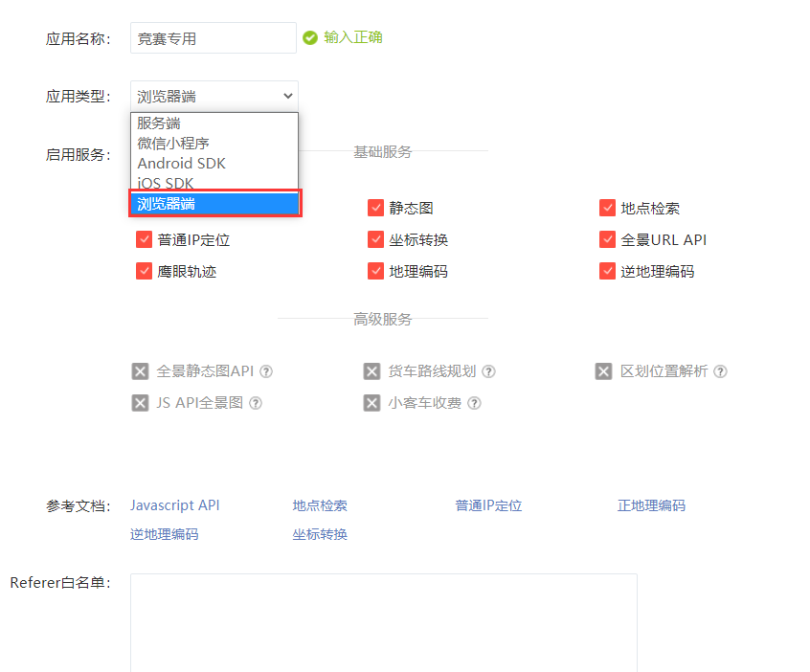The image size is (810, 672).
Task: Click the disabled 全景静态图API checkbox
Action: pos(140,371)
